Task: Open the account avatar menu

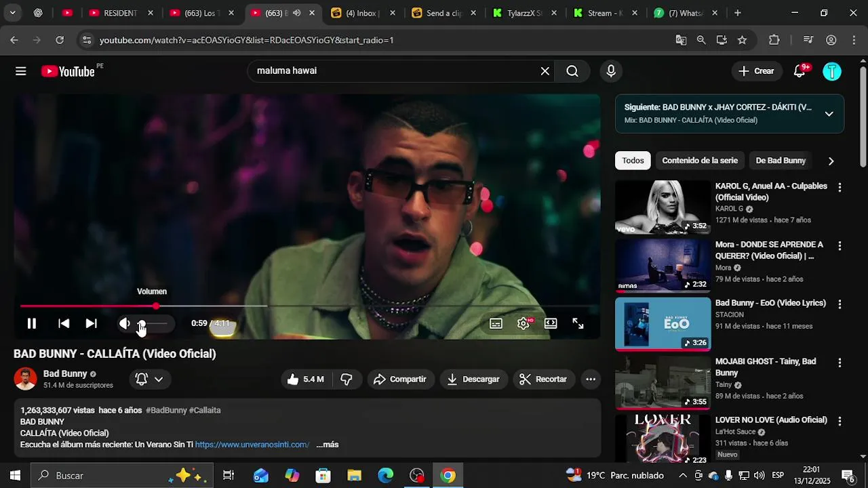Action: tap(832, 71)
